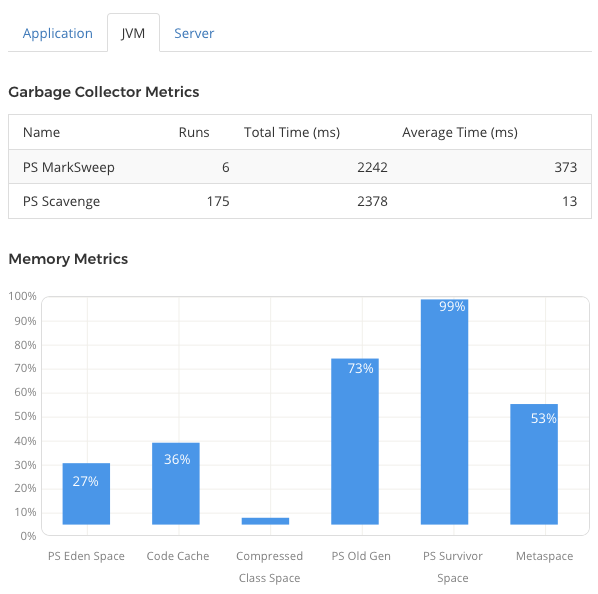Open the Server tab
Screen dimensions: 598x594
(x=194, y=34)
